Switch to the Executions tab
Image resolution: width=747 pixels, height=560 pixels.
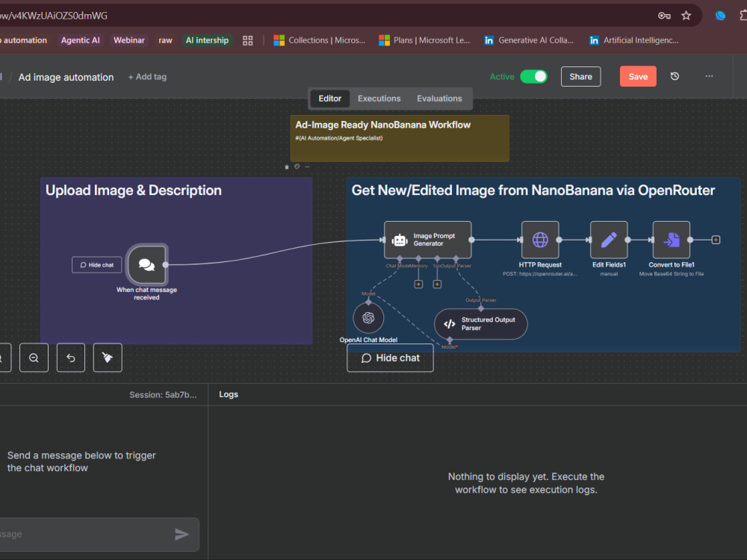click(379, 99)
